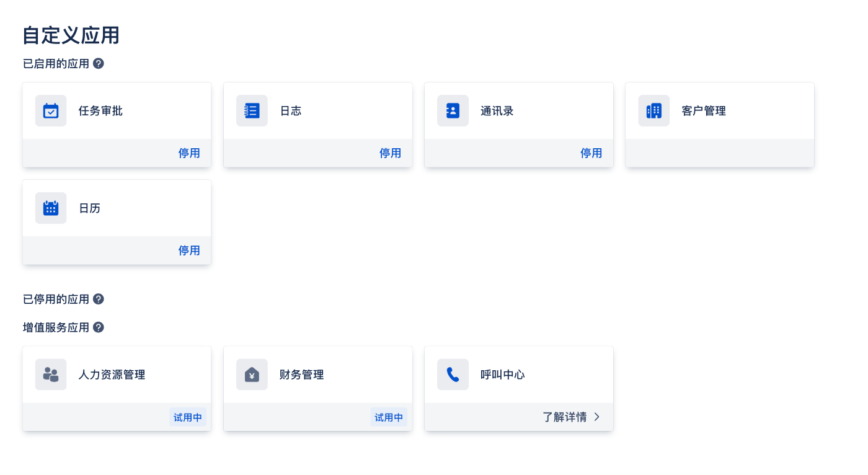868x475 pixels.
Task: Open the 客户管理 card title
Action: [x=704, y=111]
